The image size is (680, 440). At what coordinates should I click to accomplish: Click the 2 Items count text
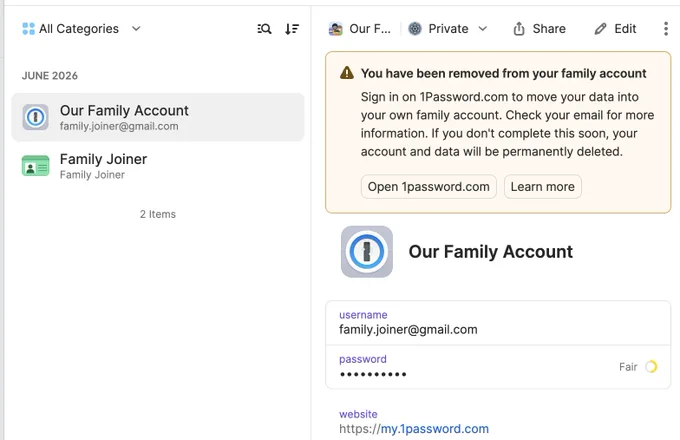click(x=158, y=214)
